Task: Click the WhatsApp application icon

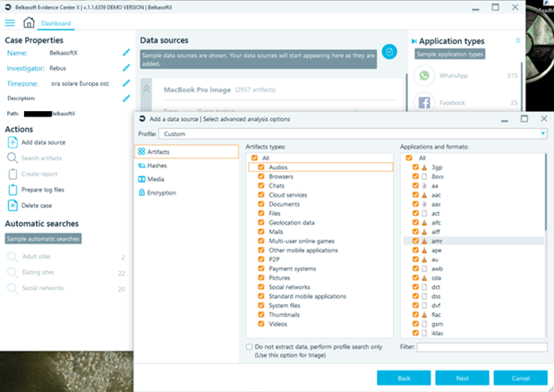Action: coord(424,75)
